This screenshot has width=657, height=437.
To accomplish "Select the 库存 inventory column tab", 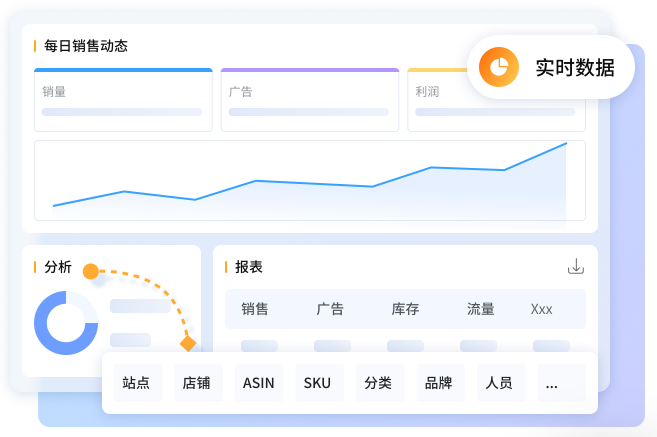I will (405, 309).
